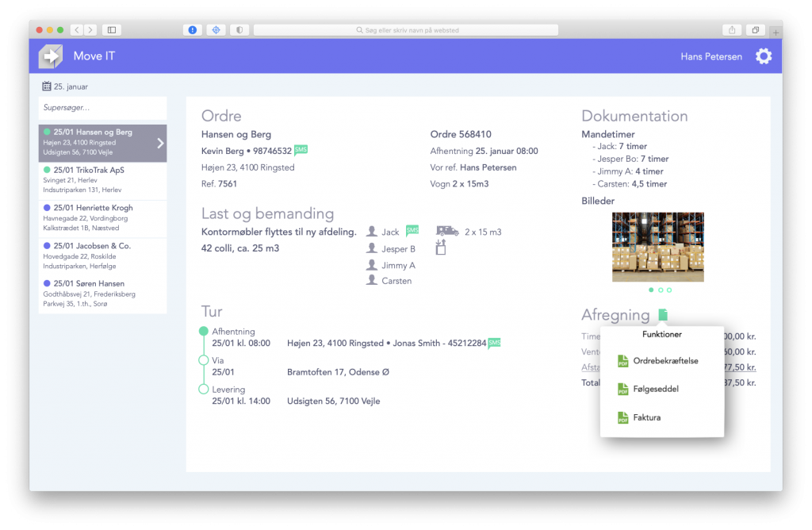Click the blue info extension icon
Image resolution: width=812 pixels, height=530 pixels.
tap(192, 30)
